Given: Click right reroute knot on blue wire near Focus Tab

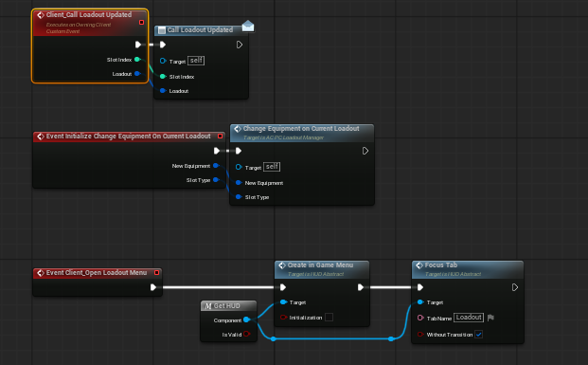Looking at the screenshot, I should [391, 338].
